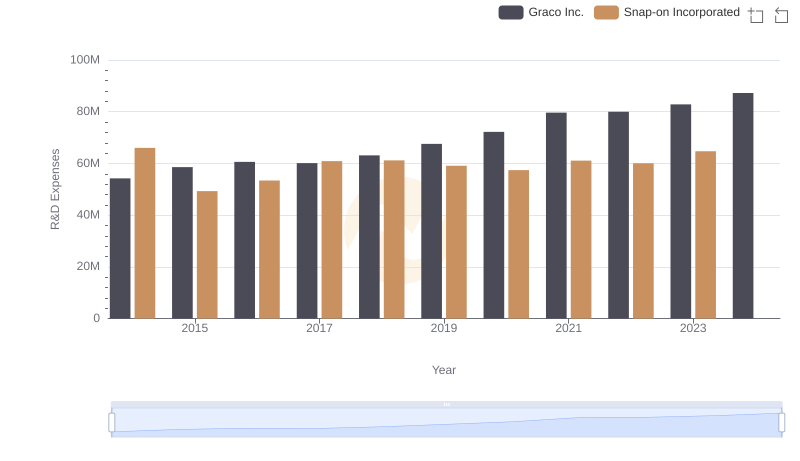Click the 40M y-axis label

[x=88, y=215]
